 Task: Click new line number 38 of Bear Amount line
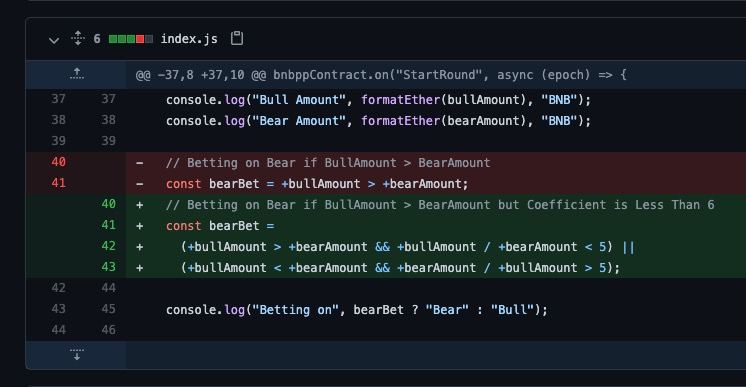coord(108,120)
